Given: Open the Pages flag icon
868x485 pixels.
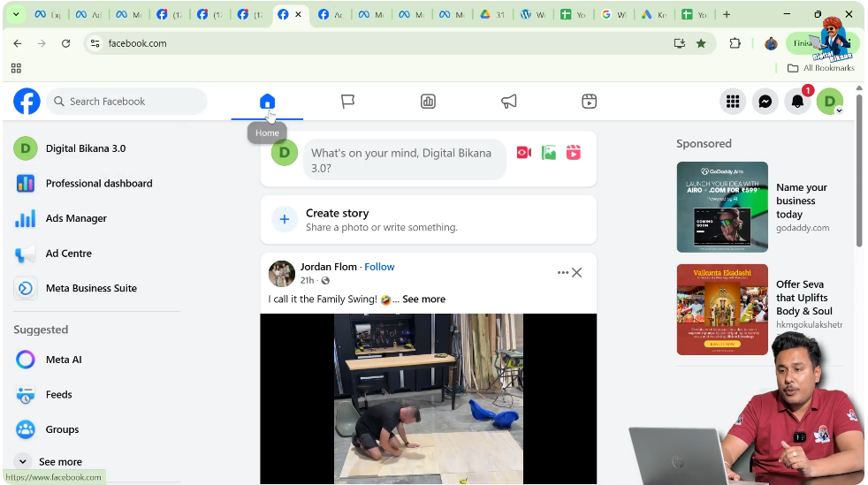Looking at the screenshot, I should 347,102.
